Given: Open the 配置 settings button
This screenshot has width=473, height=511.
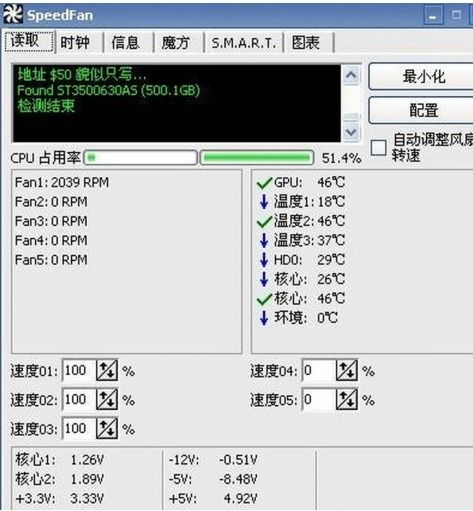Looking at the screenshot, I should (423, 110).
